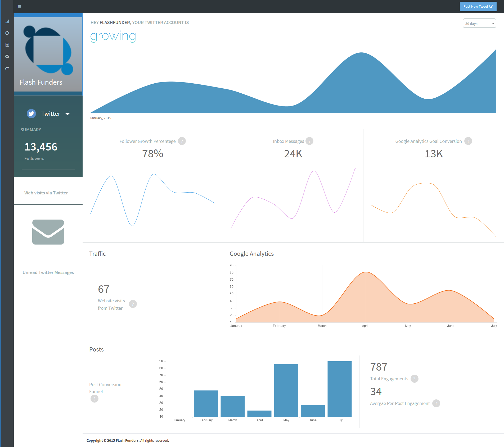
Task: Show help for Website visits from Twitter
Action: [133, 304]
